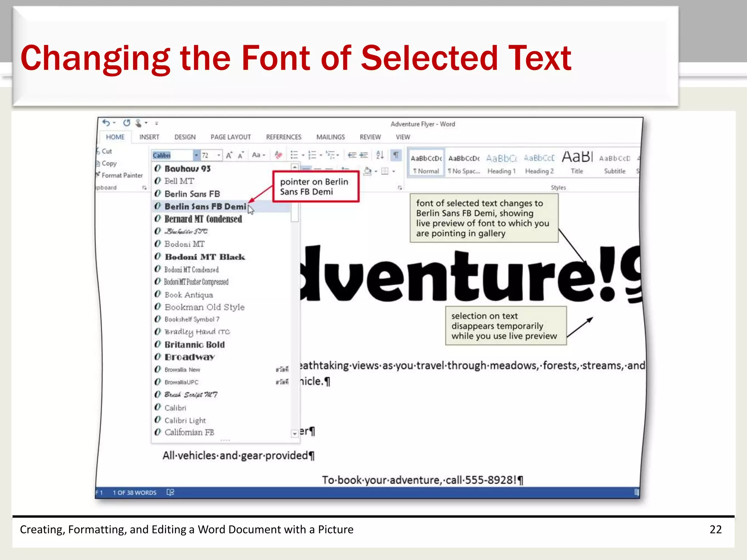Click the Cut button
747x560 pixels.
pos(104,151)
